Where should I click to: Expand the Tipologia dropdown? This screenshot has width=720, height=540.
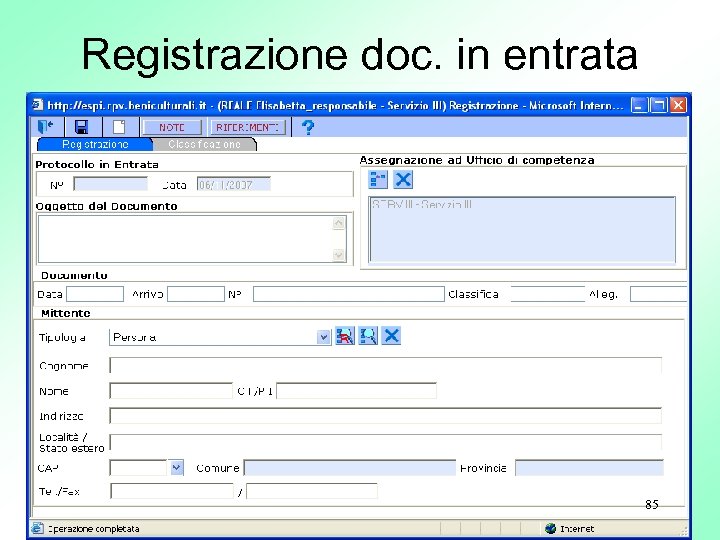(x=324, y=338)
